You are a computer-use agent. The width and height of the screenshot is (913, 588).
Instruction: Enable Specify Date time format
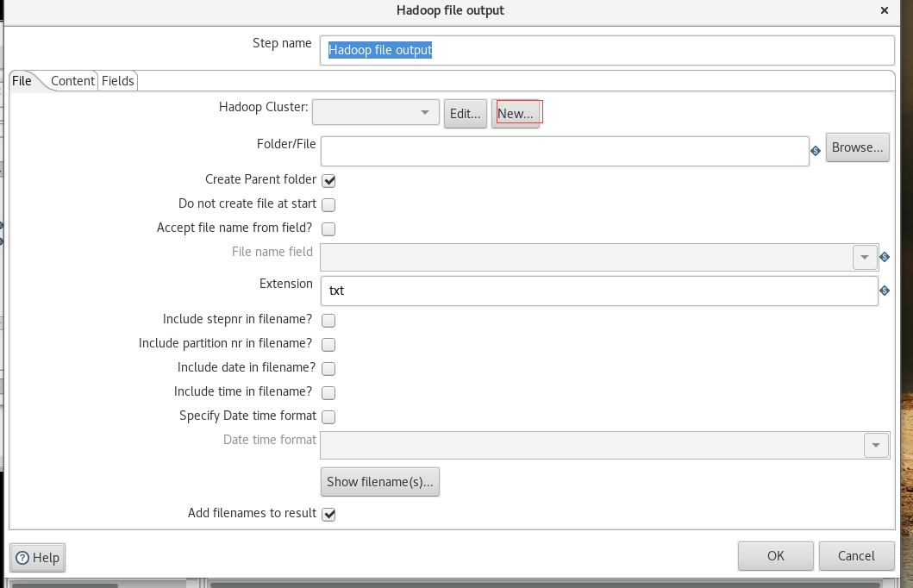328,416
